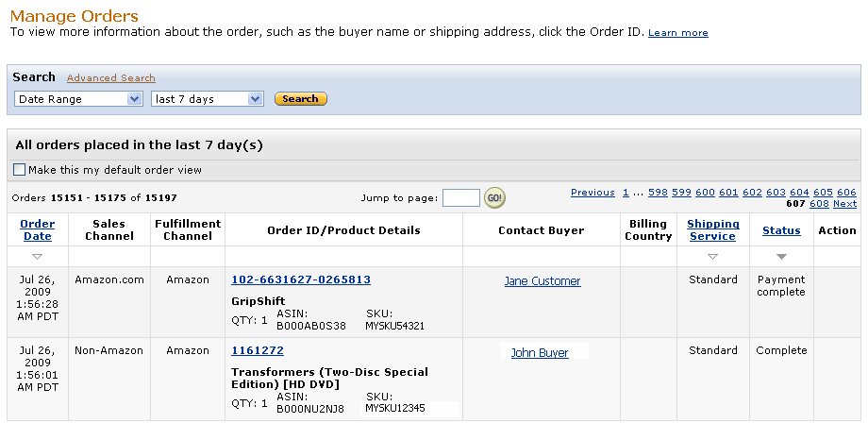
Task: Expand the 'last 7 days' dropdown
Action: pos(208,99)
